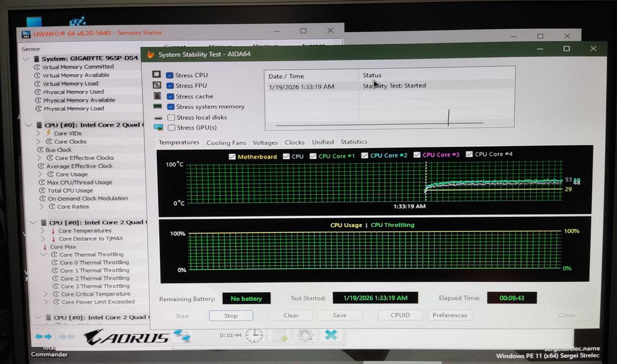Screen dimensions: 617x364
Task: Save the stability test results
Action: pos(339,315)
